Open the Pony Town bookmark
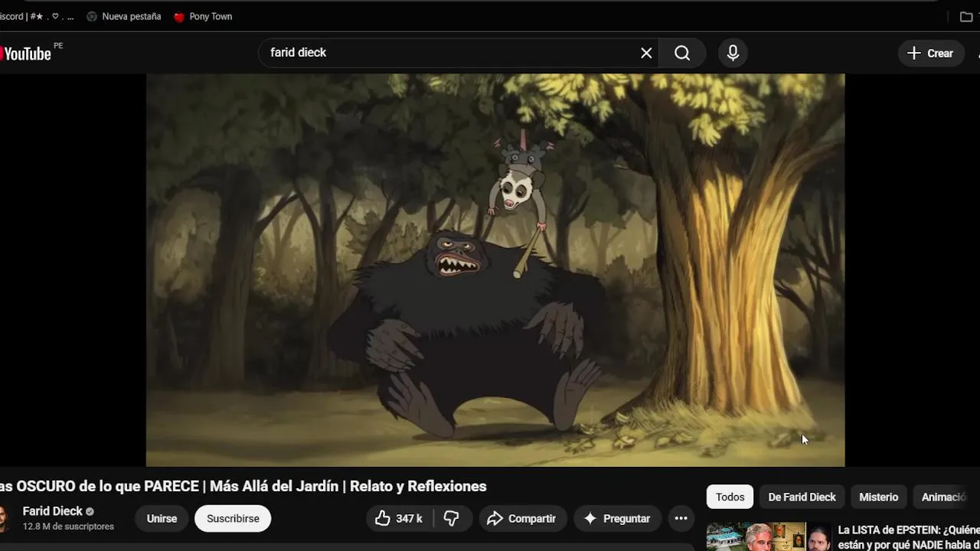 (x=203, y=16)
